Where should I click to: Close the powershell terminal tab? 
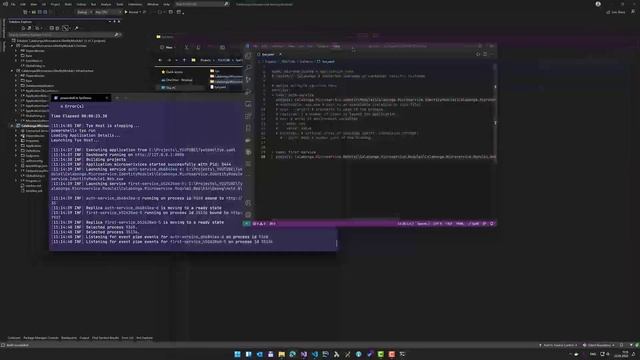[107, 98]
